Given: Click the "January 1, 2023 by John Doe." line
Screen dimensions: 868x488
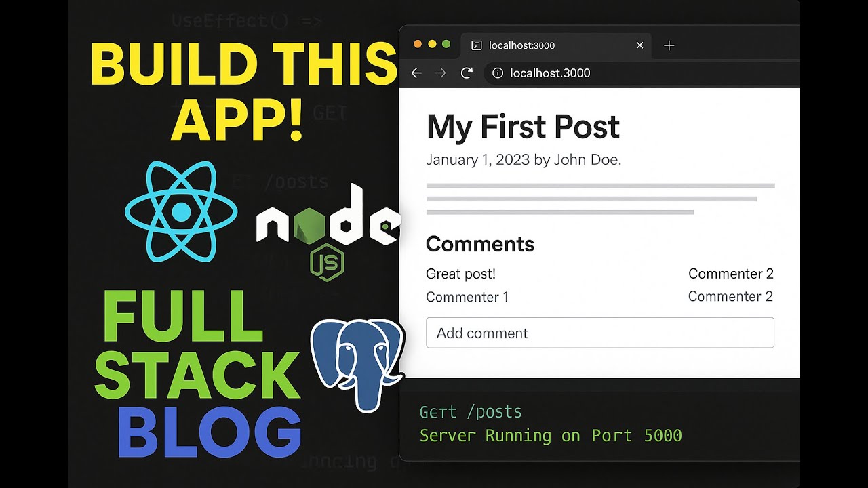Looking at the screenshot, I should click(524, 160).
